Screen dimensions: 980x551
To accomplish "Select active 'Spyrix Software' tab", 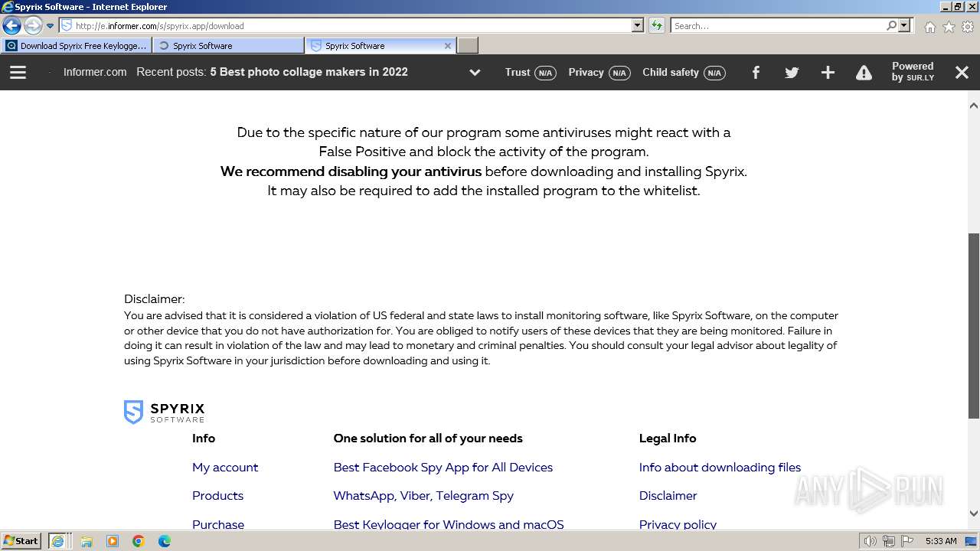I will pyautogui.click(x=375, y=46).
